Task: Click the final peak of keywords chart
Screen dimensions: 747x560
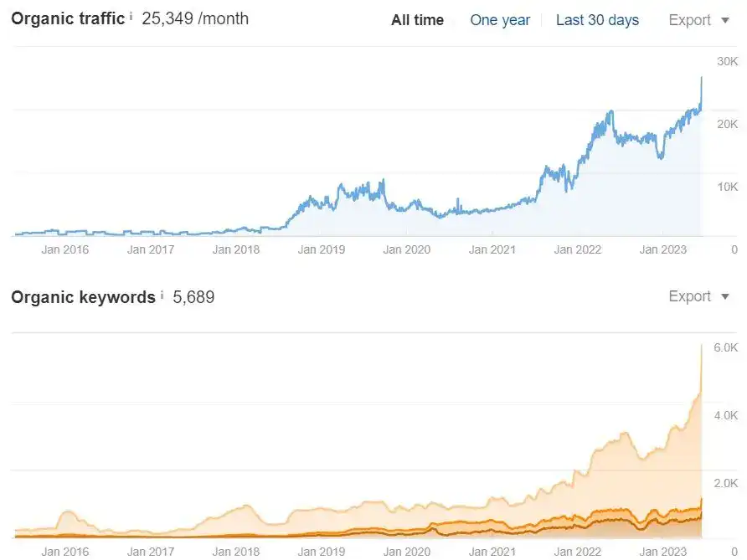Action: pyautogui.click(x=701, y=345)
